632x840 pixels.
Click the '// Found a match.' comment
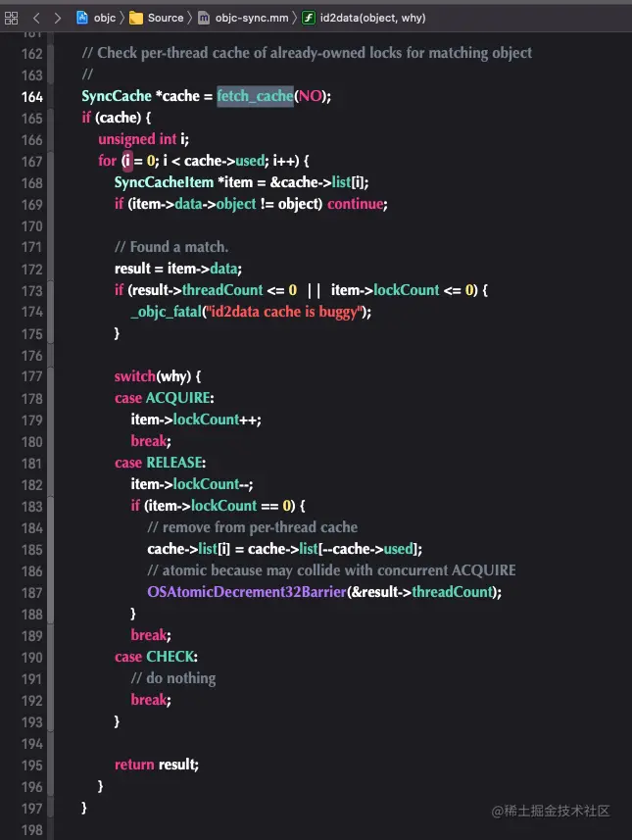171,247
